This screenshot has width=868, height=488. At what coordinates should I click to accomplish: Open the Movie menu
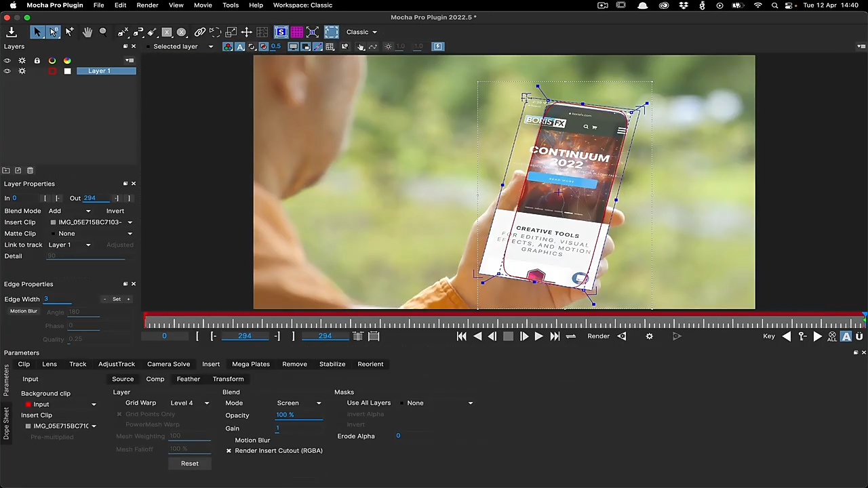[x=203, y=5]
